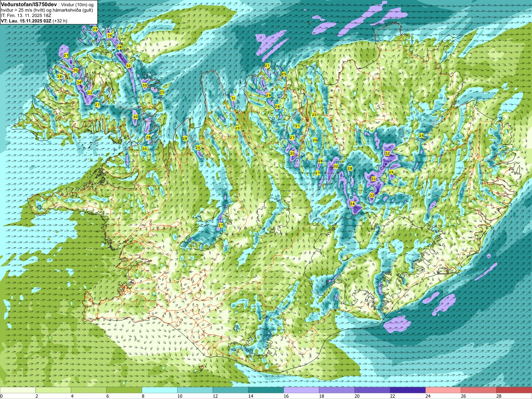Select the 4–6 m/s green swatch
The width and height of the screenshot is (532, 399).
[x=89, y=390]
